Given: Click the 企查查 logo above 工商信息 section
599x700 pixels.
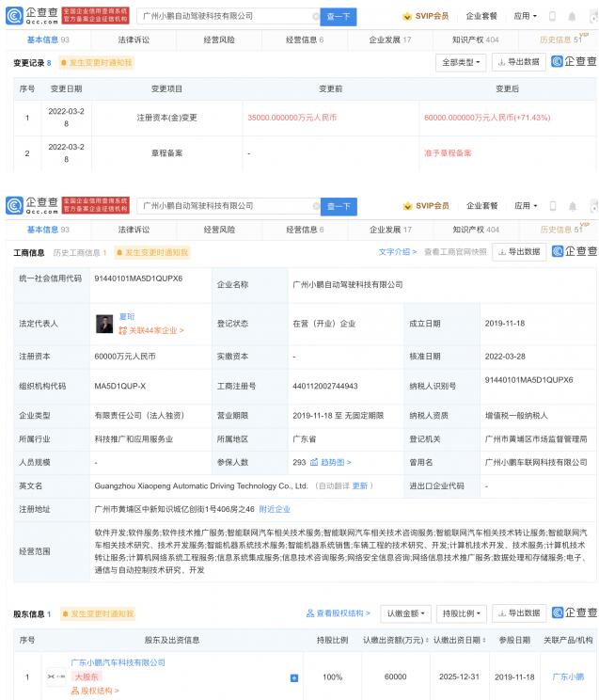Looking at the screenshot, I should tap(32, 206).
